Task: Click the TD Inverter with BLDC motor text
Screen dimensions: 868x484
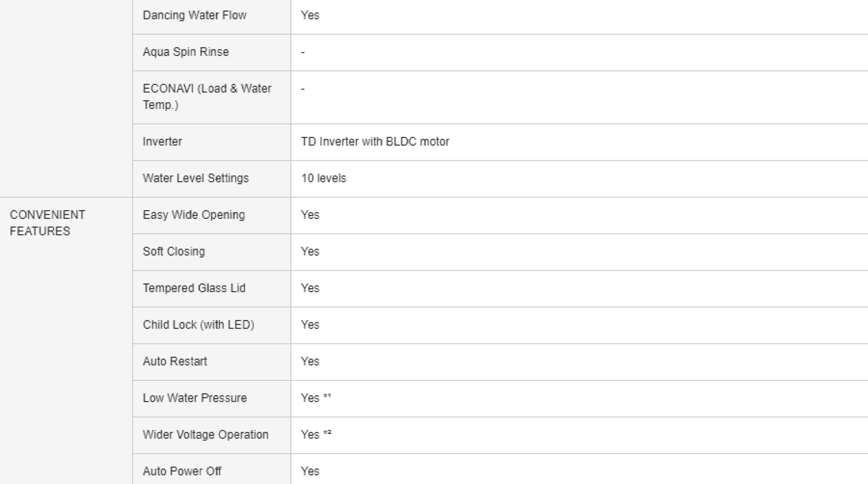Action: click(375, 142)
